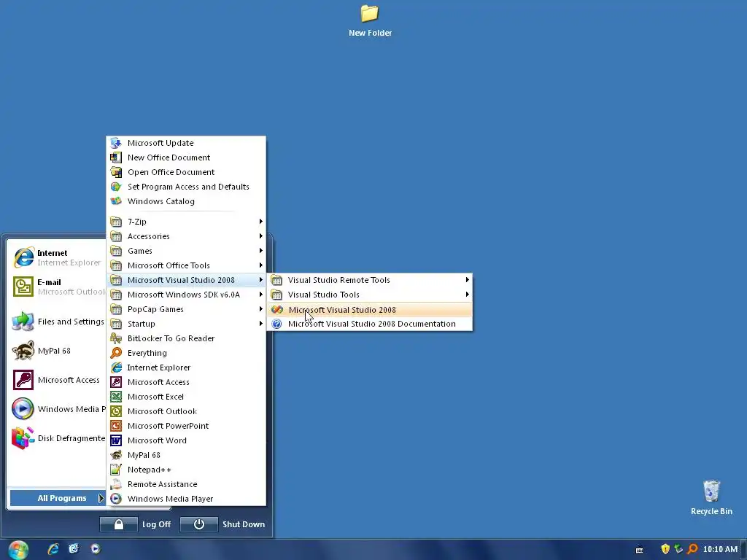Click the pinned E-mail Outlook icon
This screenshot has width=747, height=560.
point(23,287)
